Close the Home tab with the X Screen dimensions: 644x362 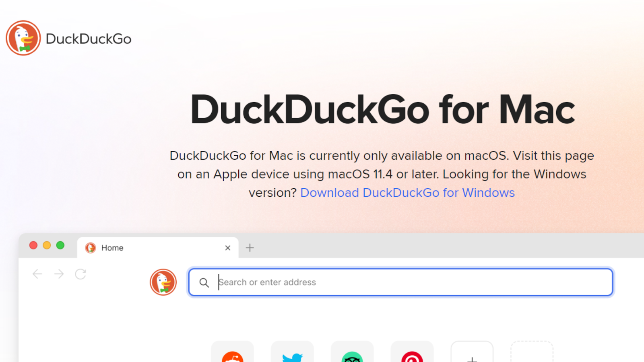click(228, 248)
